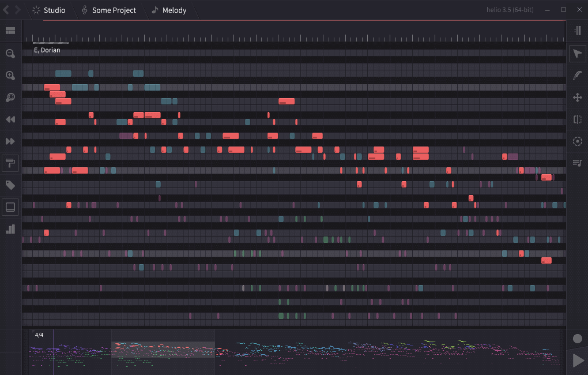Activate the drag/move editing mode

click(578, 97)
